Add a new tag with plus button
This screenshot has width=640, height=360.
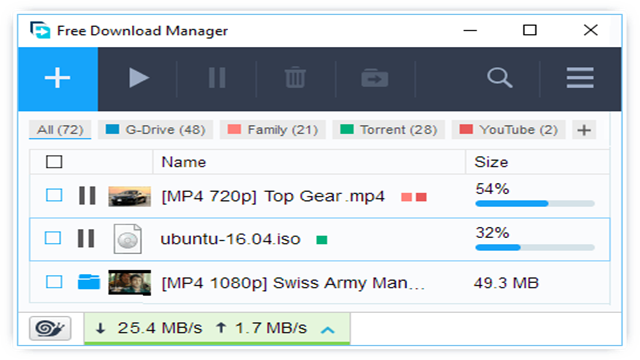coord(584,130)
